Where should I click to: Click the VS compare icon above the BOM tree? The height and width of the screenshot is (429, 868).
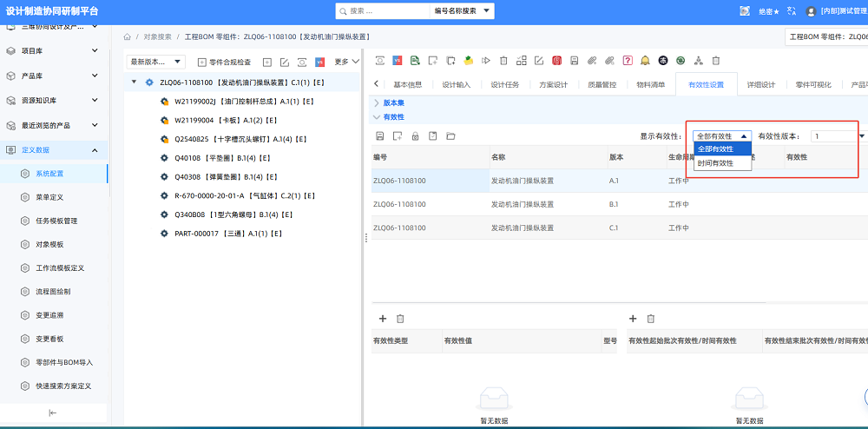pos(320,62)
